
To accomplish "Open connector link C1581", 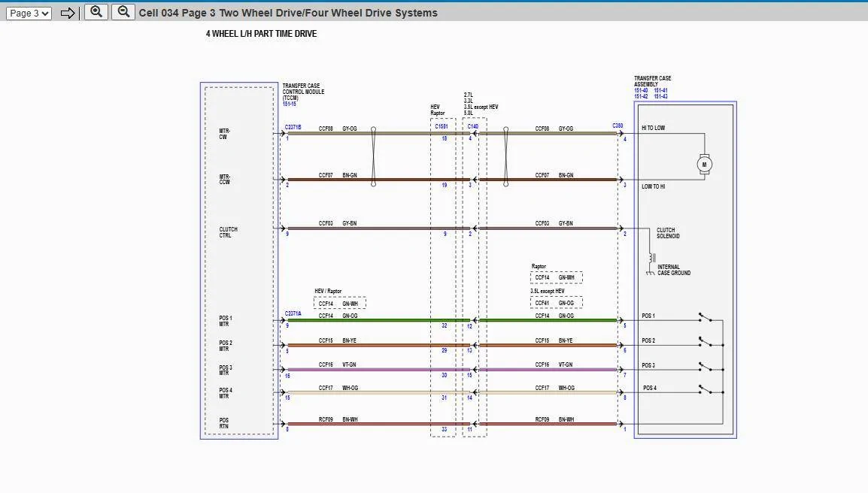I will [442, 127].
